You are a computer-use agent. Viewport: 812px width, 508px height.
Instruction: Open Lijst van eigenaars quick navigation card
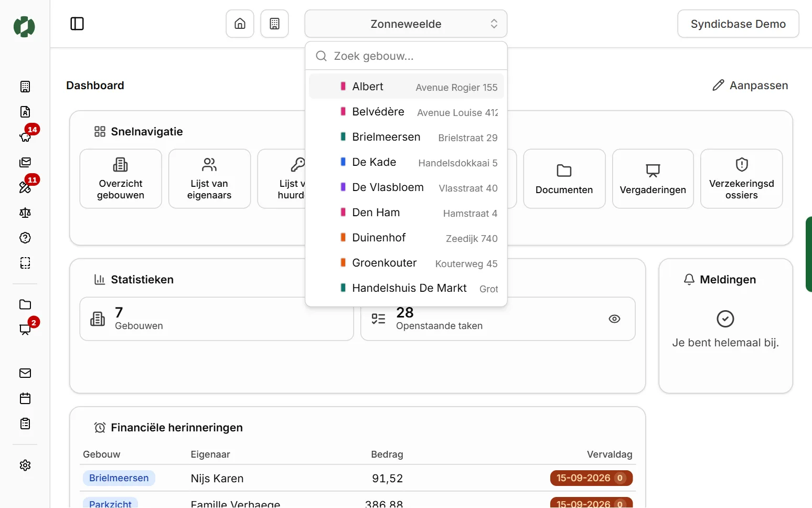209,179
